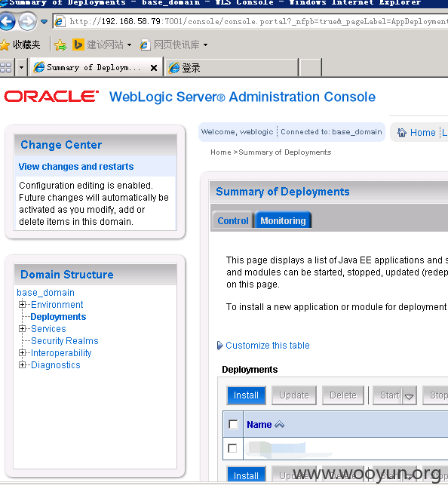Check the first deployment row checkbox
Screen dimensions: 448x495
pos(232,448)
